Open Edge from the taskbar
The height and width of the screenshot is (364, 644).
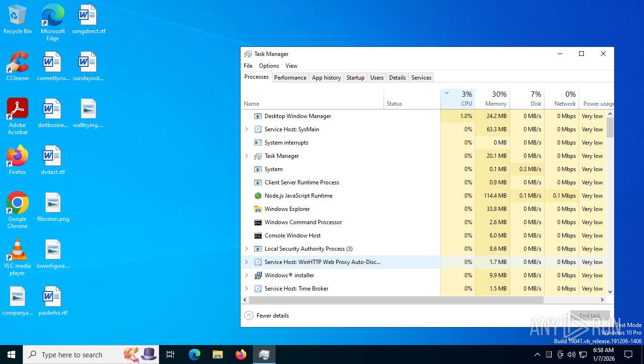click(x=194, y=355)
